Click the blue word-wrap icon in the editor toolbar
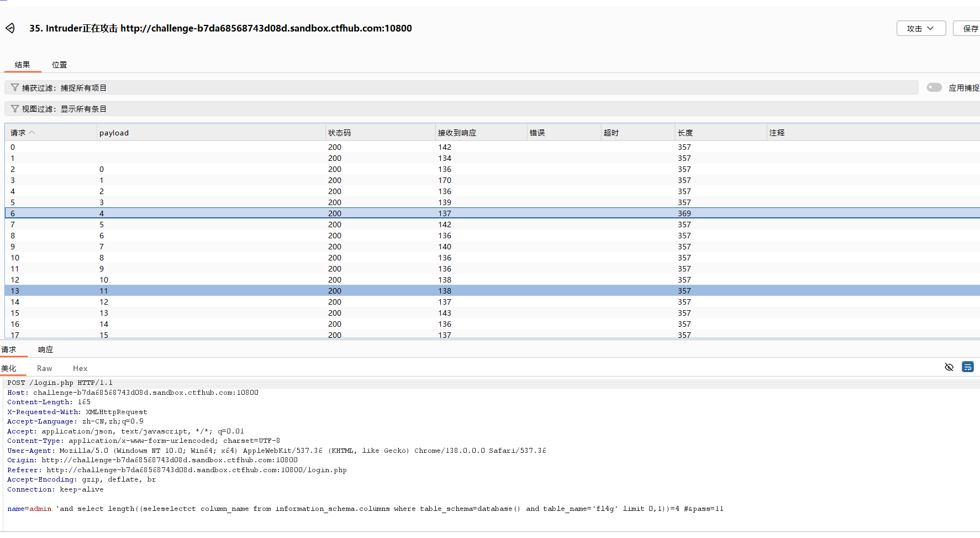 [x=967, y=367]
